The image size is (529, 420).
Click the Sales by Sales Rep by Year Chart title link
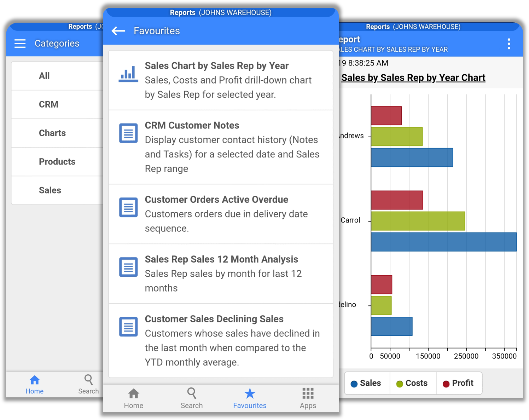pyautogui.click(x=413, y=78)
